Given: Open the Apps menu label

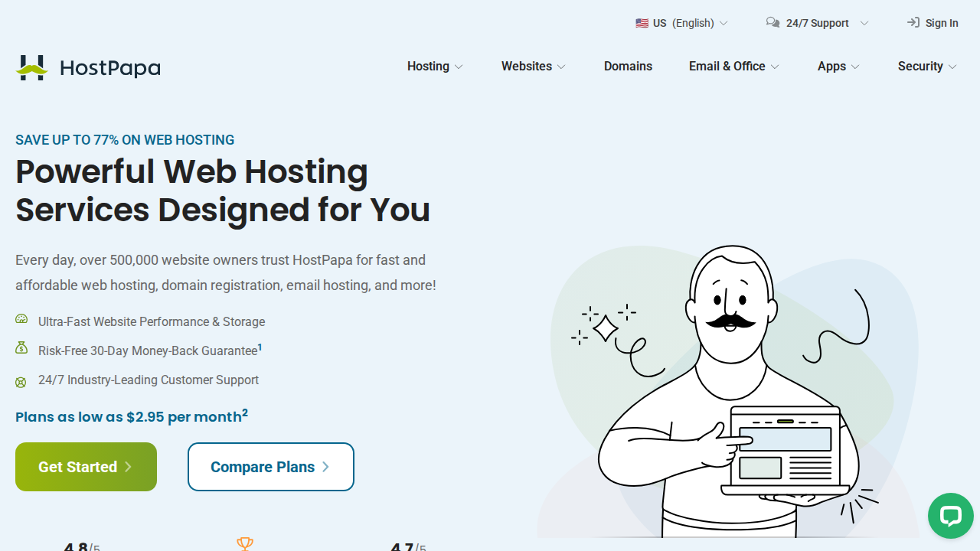Looking at the screenshot, I should pyautogui.click(x=831, y=67).
